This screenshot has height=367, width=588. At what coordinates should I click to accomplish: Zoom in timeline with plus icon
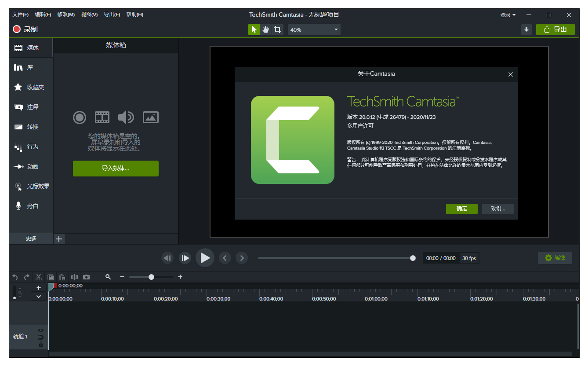tap(180, 277)
